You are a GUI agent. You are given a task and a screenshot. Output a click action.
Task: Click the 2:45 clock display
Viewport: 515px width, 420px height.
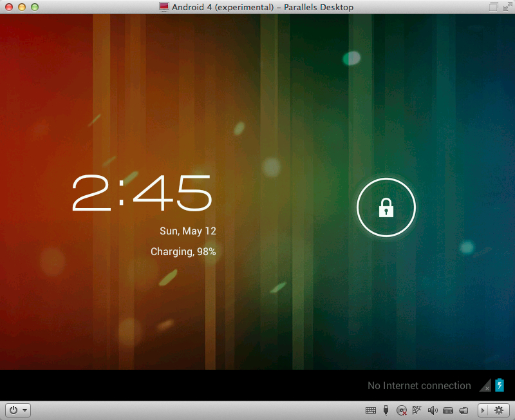click(x=142, y=193)
